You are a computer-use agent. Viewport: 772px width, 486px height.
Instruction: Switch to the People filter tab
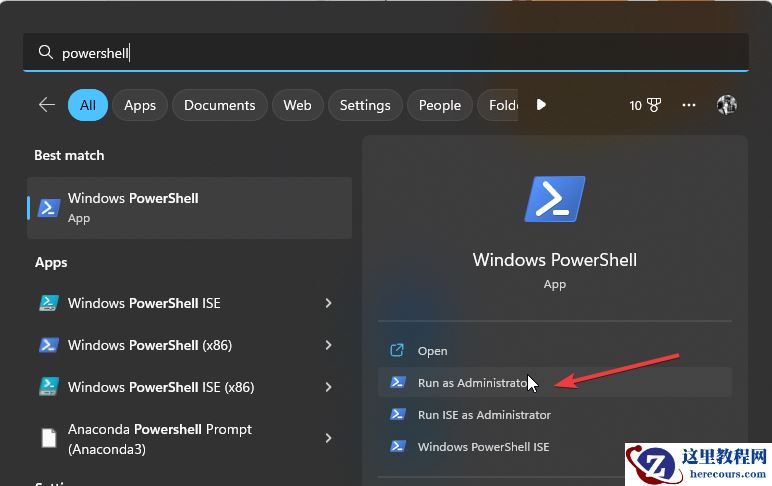click(x=440, y=105)
